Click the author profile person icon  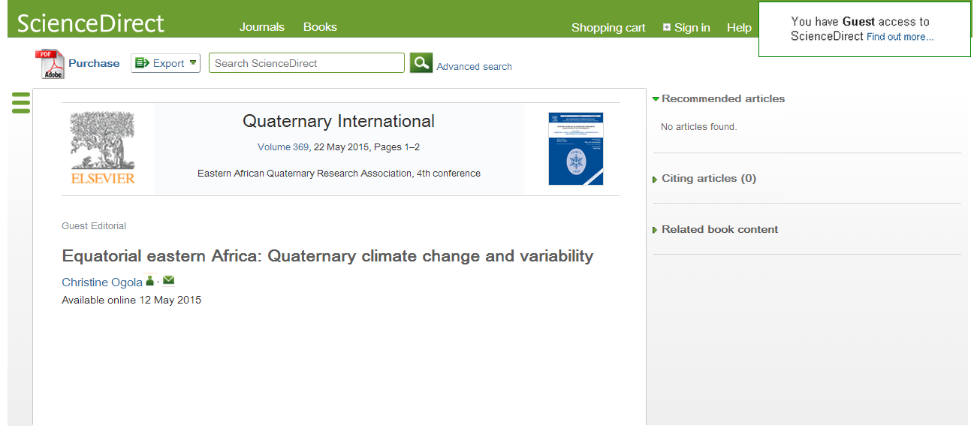click(150, 281)
